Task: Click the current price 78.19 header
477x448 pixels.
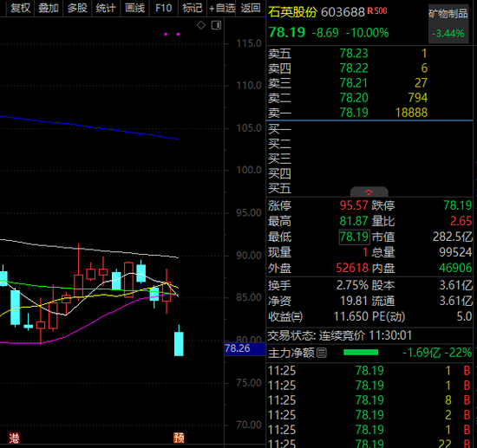Action: click(286, 33)
